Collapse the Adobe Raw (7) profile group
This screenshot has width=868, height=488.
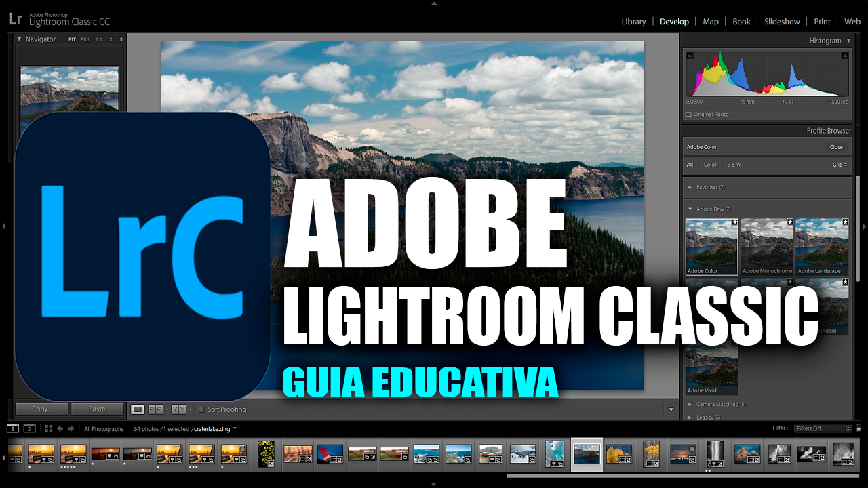(690, 209)
